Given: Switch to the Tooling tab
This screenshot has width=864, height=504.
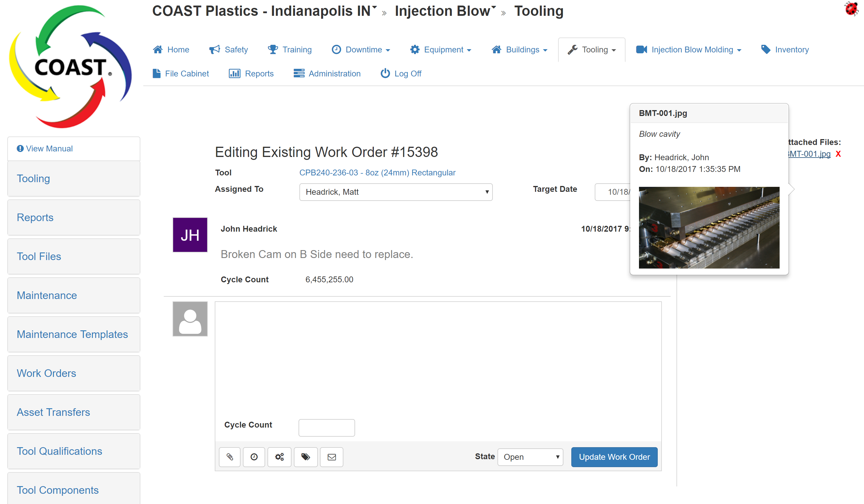Looking at the screenshot, I should (592, 49).
